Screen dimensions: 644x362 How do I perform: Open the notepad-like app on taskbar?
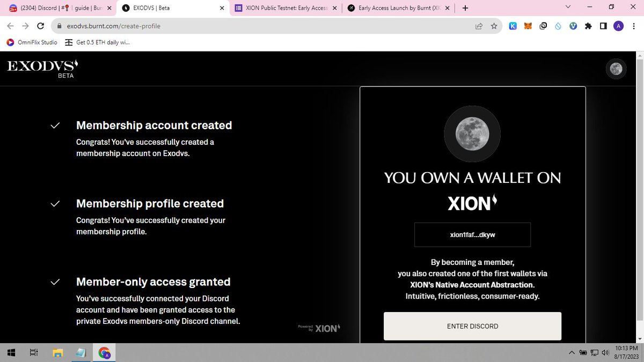(81, 353)
